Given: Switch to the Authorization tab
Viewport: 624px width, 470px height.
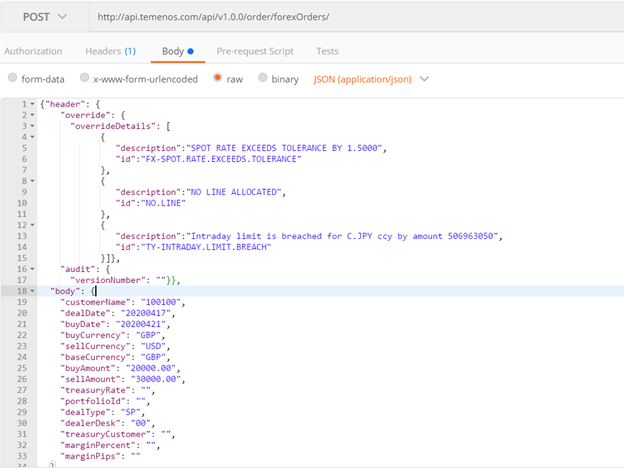Looking at the screenshot, I should pyautogui.click(x=33, y=51).
